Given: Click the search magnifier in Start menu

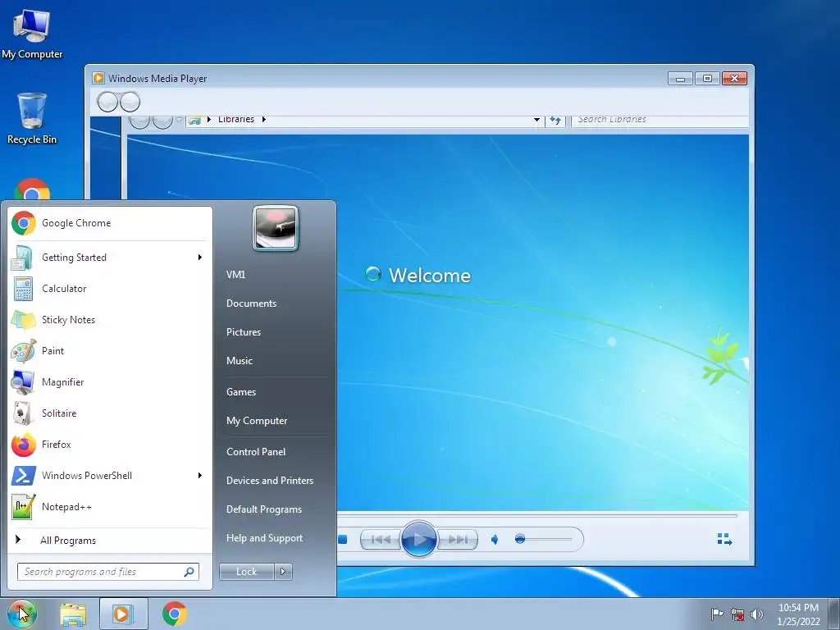Looking at the screenshot, I should coord(189,572).
